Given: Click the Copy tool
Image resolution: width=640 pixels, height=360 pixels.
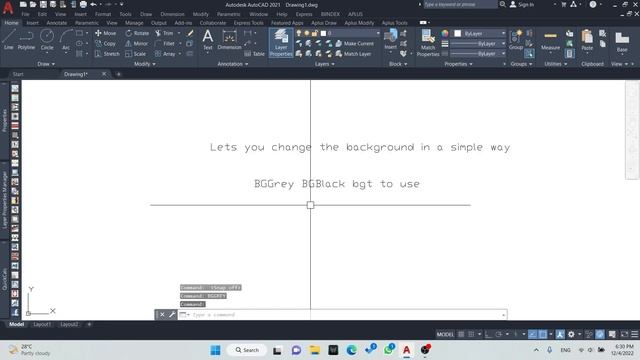Looking at the screenshot, I should [105, 43].
